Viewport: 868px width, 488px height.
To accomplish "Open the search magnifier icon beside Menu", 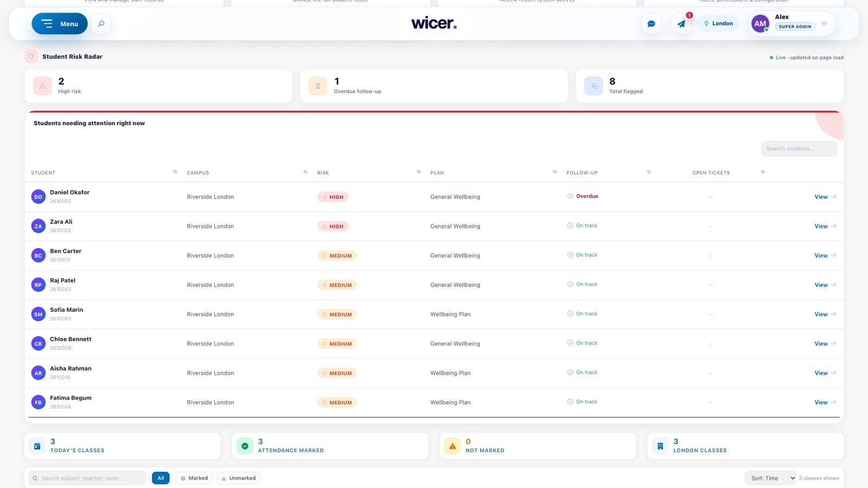I will click(101, 24).
